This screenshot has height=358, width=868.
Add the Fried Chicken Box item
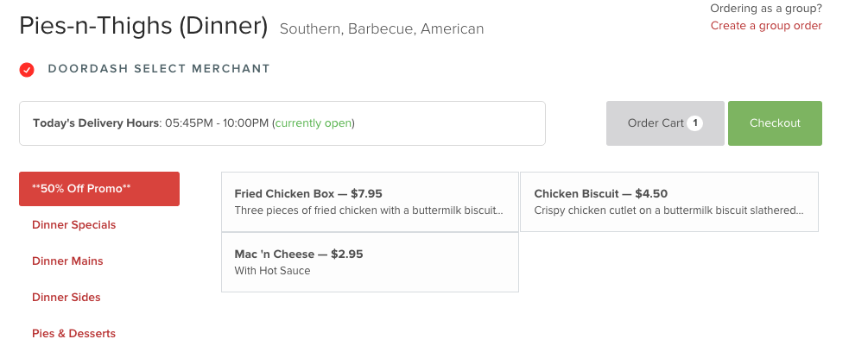point(370,202)
